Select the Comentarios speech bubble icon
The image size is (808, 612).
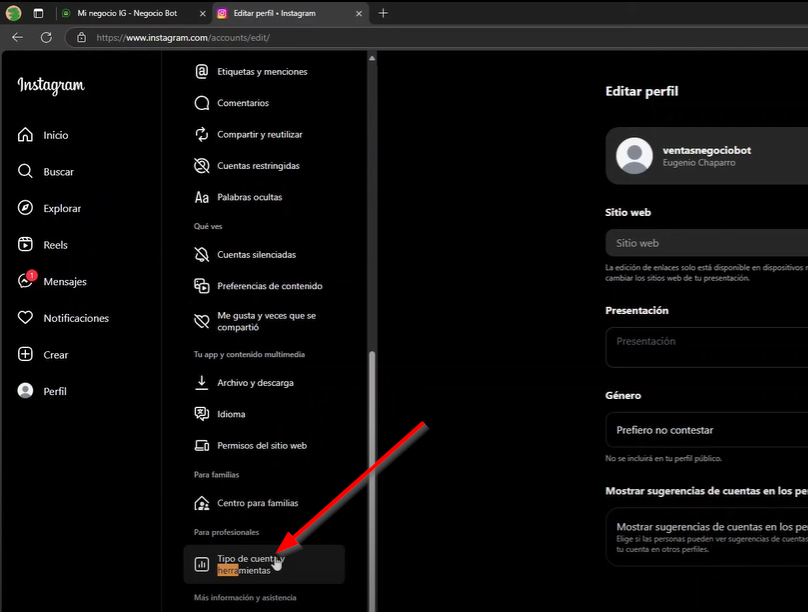tap(201, 103)
